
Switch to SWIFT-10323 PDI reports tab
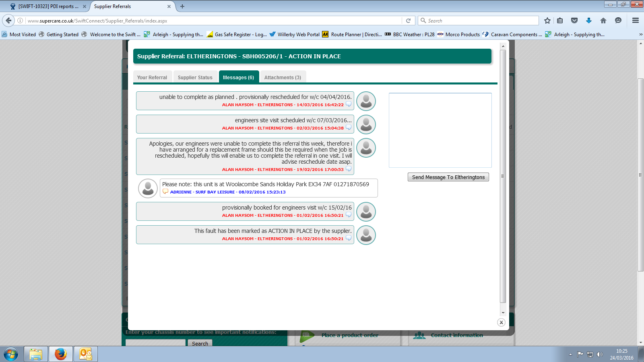point(48,6)
